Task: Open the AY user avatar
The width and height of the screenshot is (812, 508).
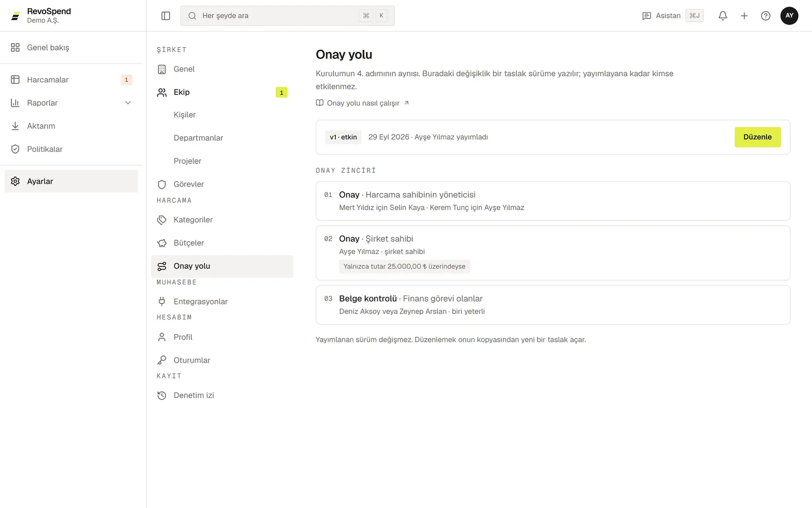Action: click(x=789, y=16)
